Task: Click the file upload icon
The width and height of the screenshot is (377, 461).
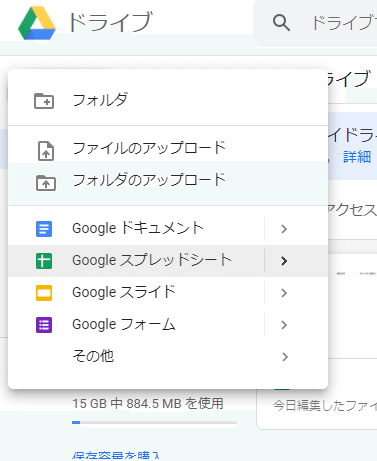Action: coord(46,151)
